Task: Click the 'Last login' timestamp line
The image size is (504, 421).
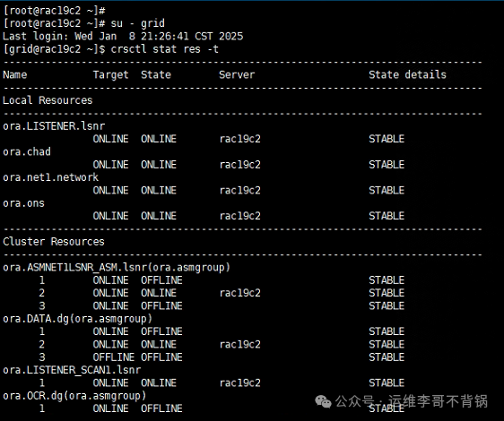Action: click(123, 37)
